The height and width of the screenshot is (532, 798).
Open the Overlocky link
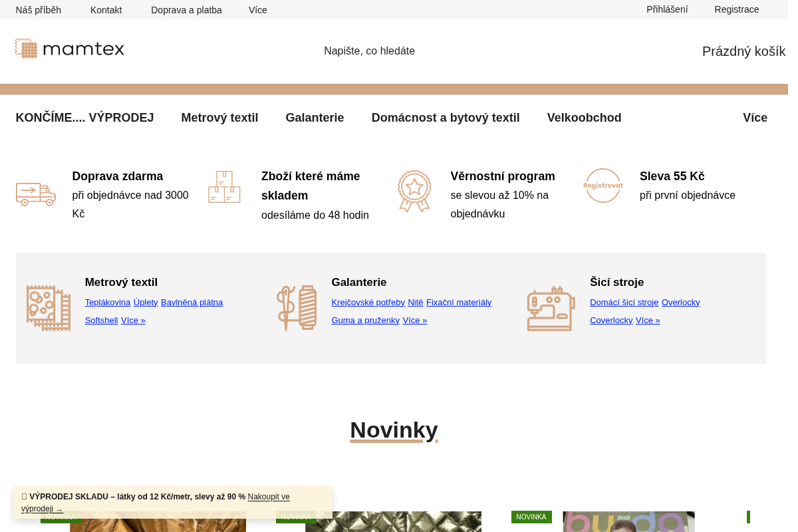(x=681, y=303)
